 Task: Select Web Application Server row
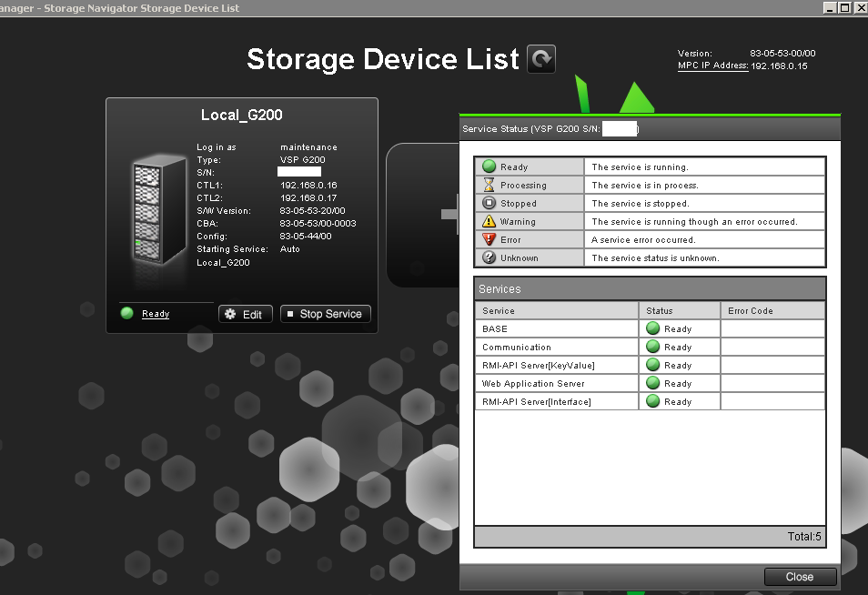[650, 384]
